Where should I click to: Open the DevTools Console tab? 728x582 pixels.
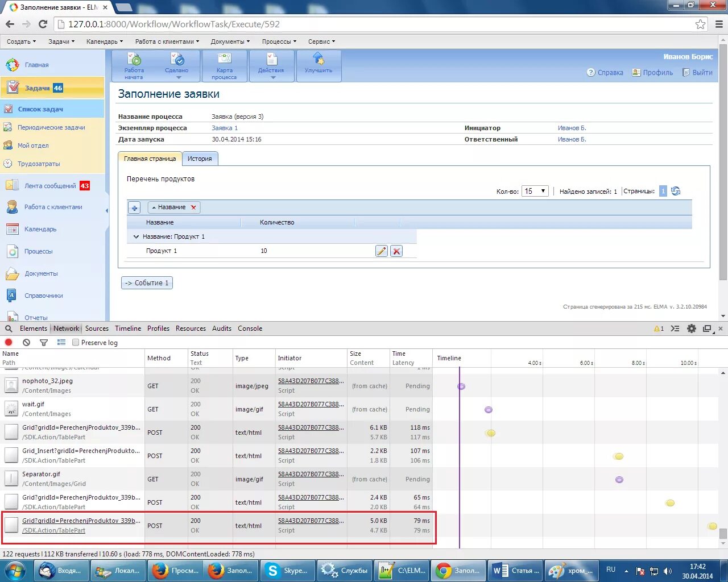[x=250, y=329]
